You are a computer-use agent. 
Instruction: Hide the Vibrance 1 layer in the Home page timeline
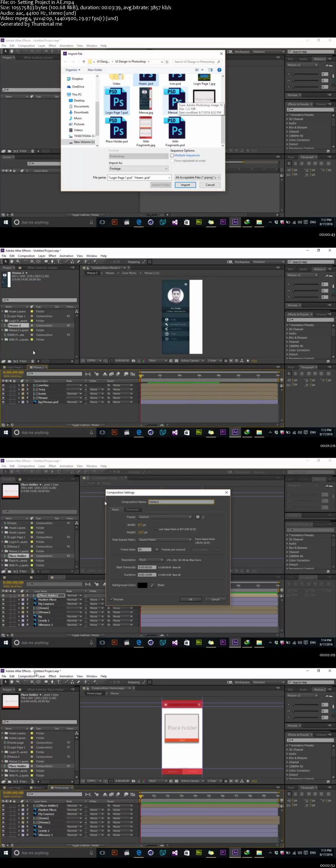pos(3,835)
